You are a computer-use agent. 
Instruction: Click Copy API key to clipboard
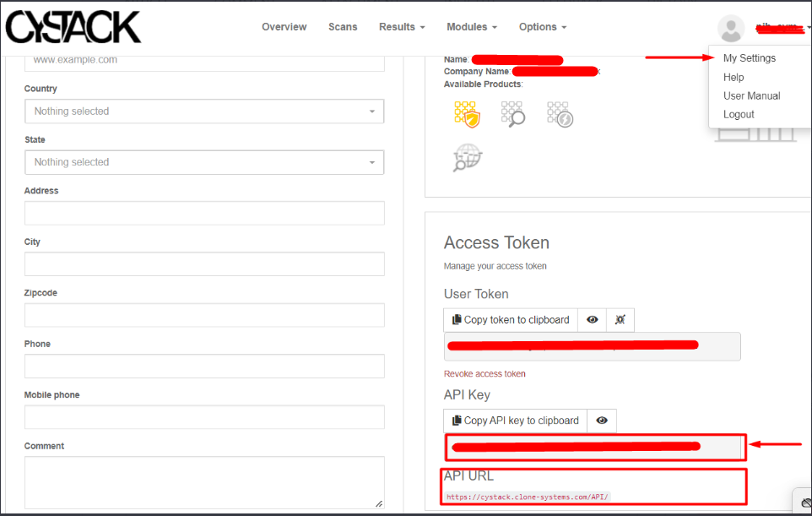(515, 421)
